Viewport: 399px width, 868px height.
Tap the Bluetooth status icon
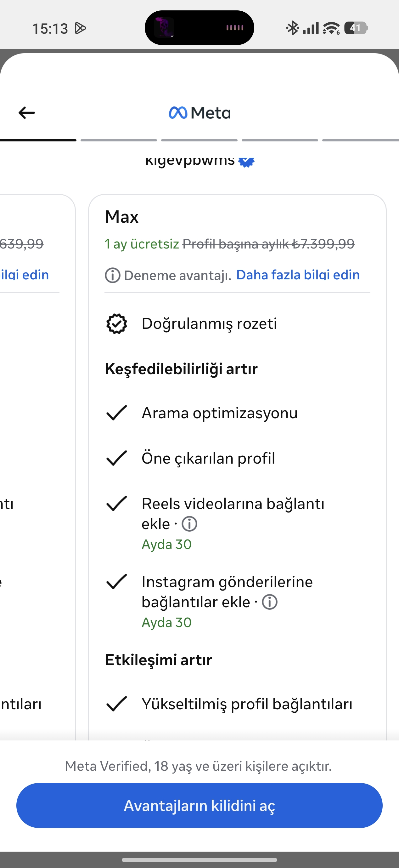(x=292, y=28)
